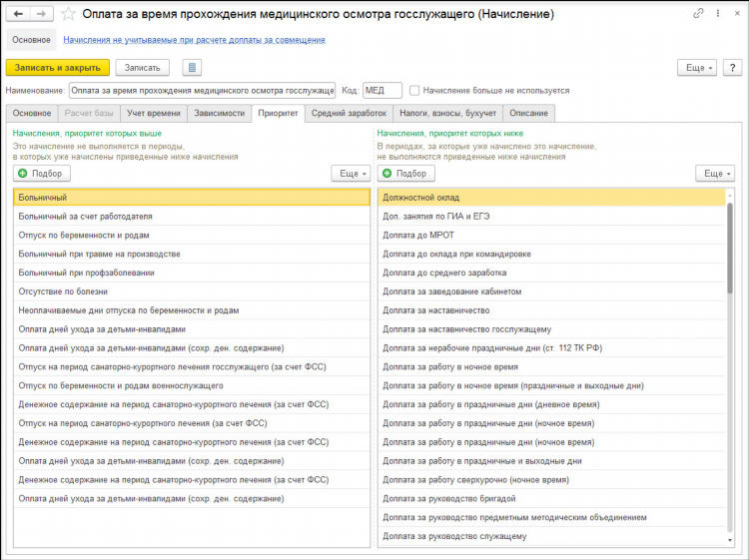
Task: Open the three-dot window options menu
Action: pyautogui.click(x=718, y=13)
